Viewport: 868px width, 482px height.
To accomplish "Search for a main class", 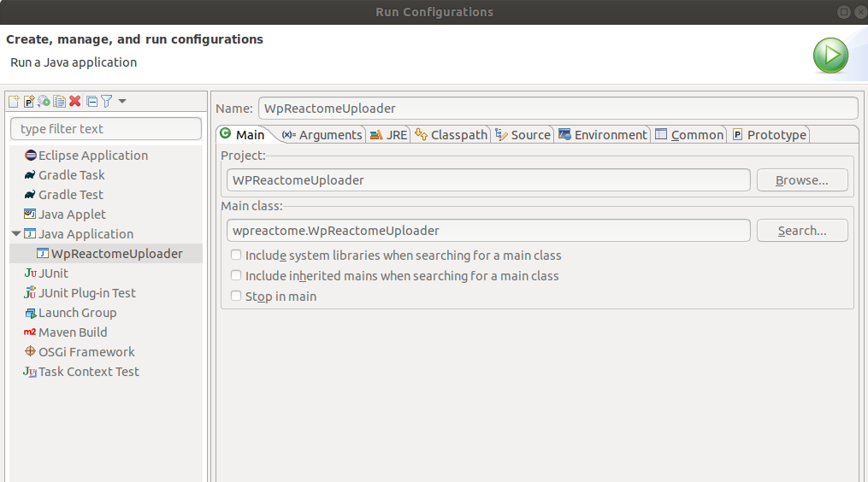I will point(802,230).
